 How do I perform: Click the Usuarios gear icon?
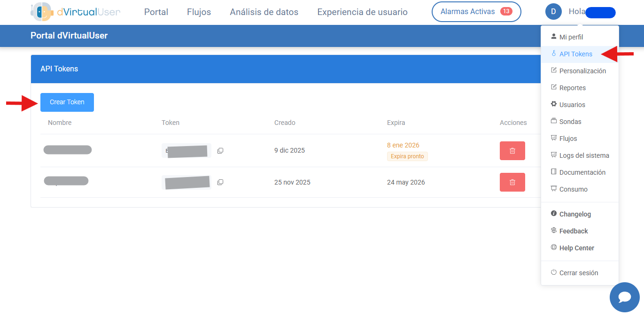[x=554, y=104]
